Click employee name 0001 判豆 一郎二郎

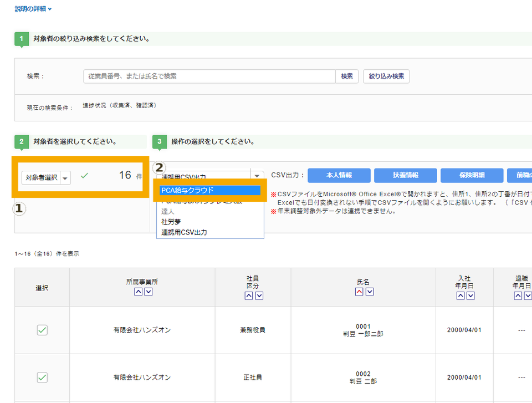(363, 330)
